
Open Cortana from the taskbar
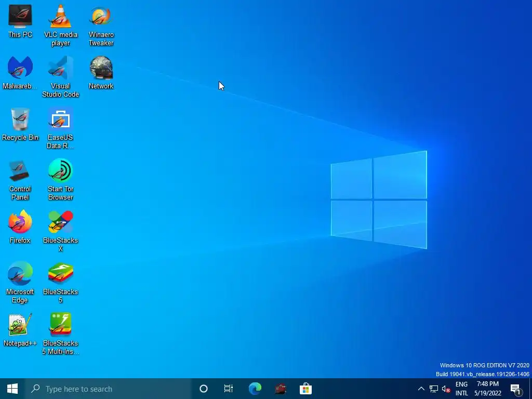[x=204, y=389]
